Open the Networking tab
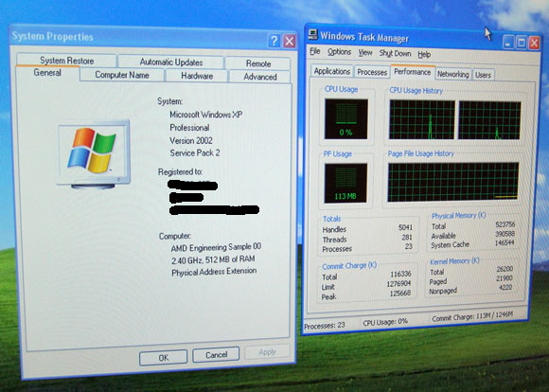549x392 pixels. point(452,74)
